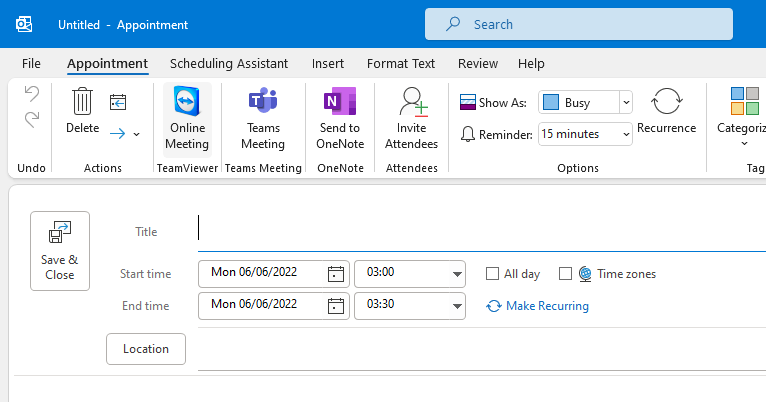This screenshot has height=402, width=766.
Task: Click into the Title text field
Action: click(480, 230)
